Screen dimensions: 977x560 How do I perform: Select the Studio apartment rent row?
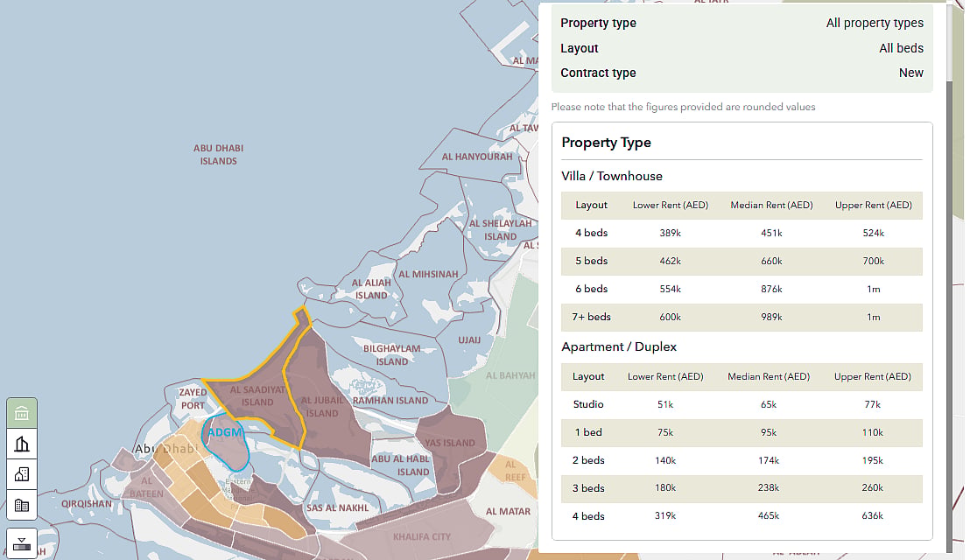[x=742, y=404]
